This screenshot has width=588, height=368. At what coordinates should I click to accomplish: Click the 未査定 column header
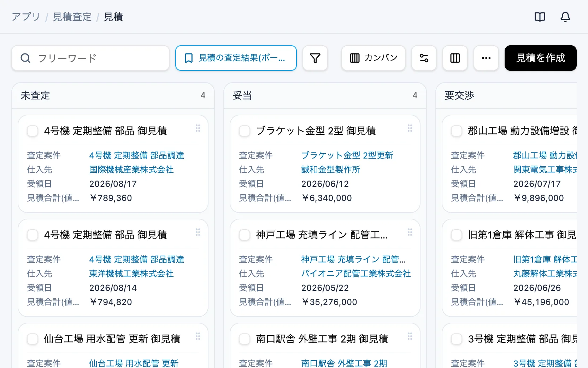tap(113, 96)
